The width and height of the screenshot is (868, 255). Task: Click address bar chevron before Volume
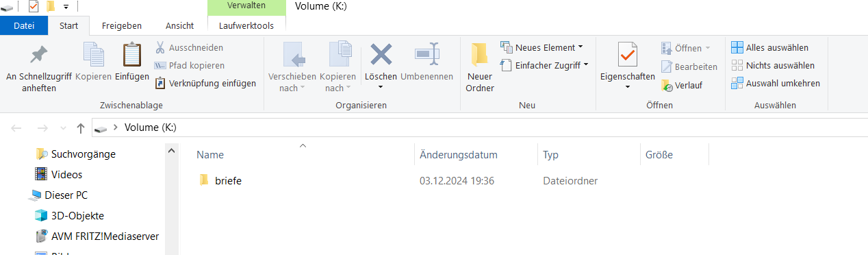(116, 127)
